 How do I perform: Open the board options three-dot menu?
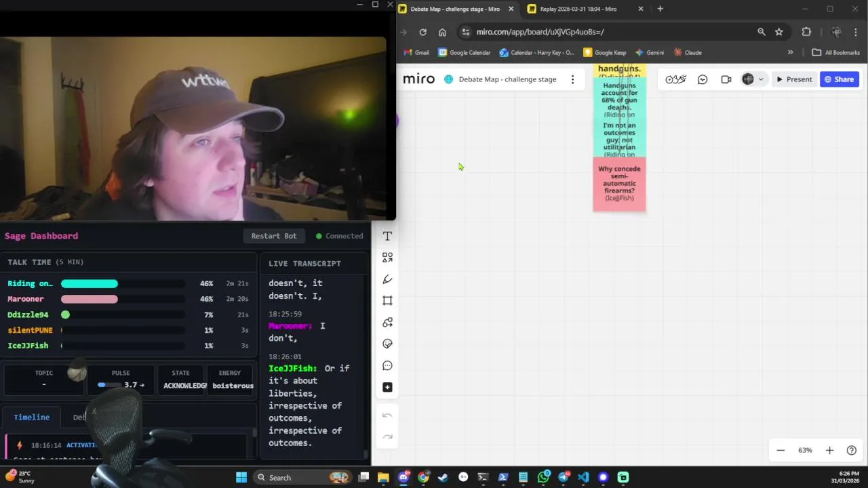572,79
